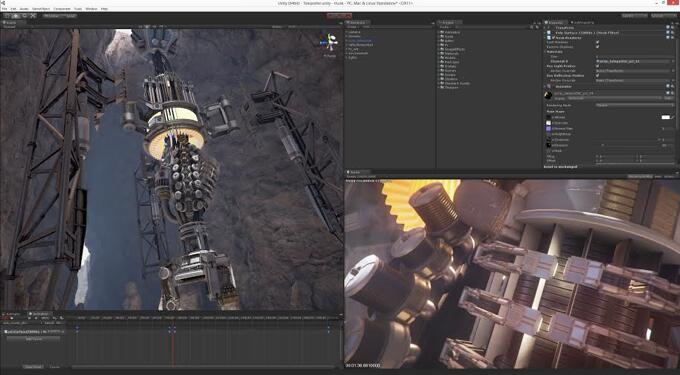Image resolution: width=680 pixels, height=375 pixels.
Task: Click the scene orientation gizmo
Action: click(330, 42)
